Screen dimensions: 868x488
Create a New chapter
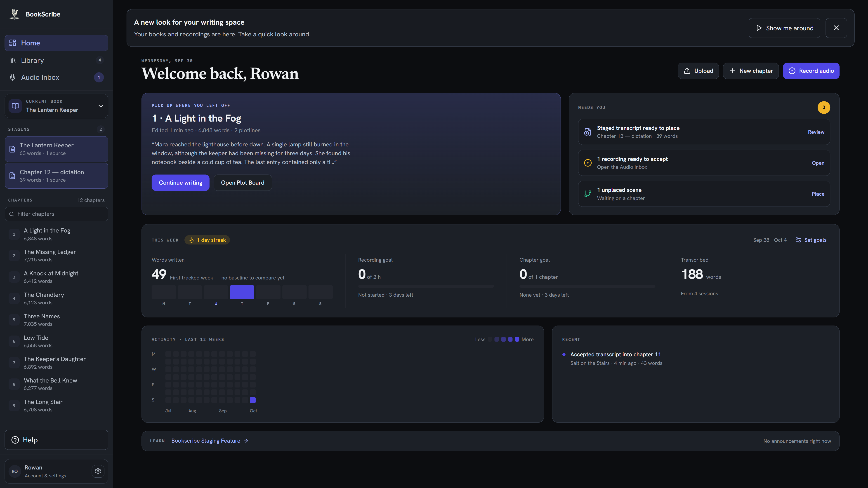pos(751,71)
